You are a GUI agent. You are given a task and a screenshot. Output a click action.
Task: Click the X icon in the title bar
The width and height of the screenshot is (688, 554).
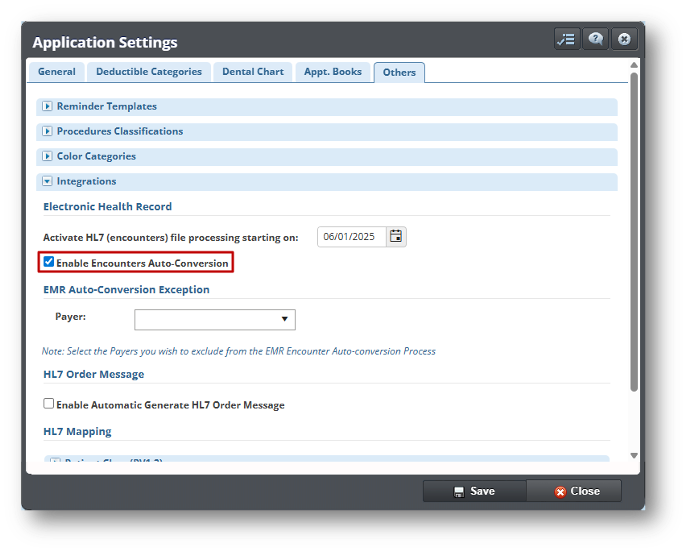624,40
